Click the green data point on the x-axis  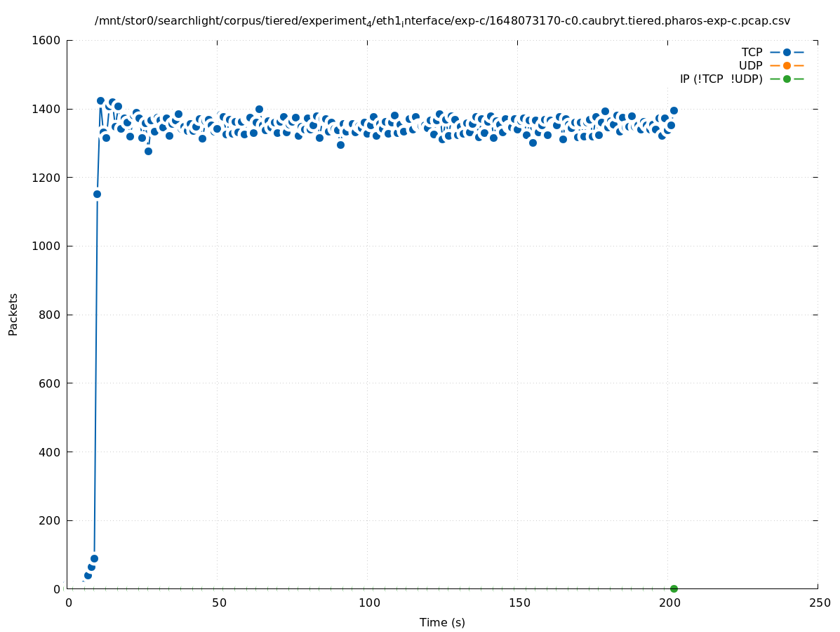pyautogui.click(x=674, y=588)
